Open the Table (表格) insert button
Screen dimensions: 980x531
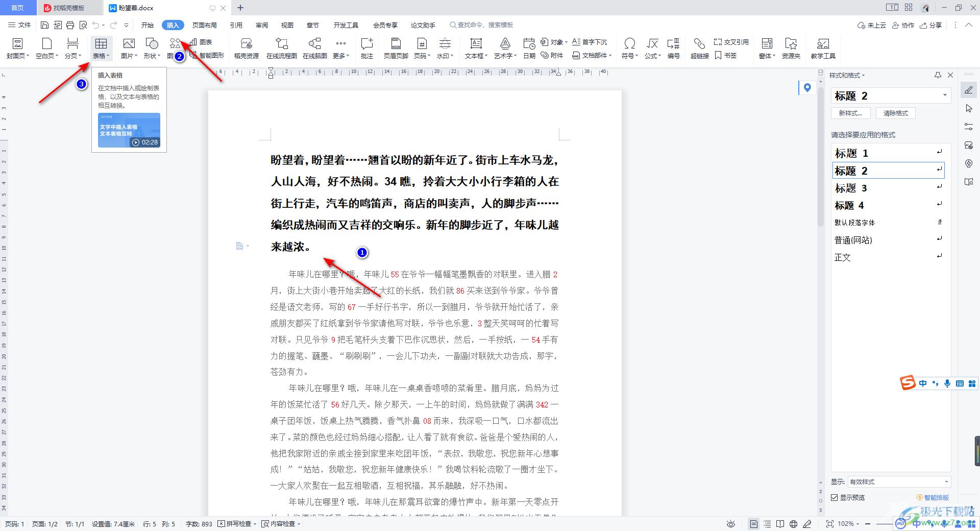pyautogui.click(x=101, y=49)
